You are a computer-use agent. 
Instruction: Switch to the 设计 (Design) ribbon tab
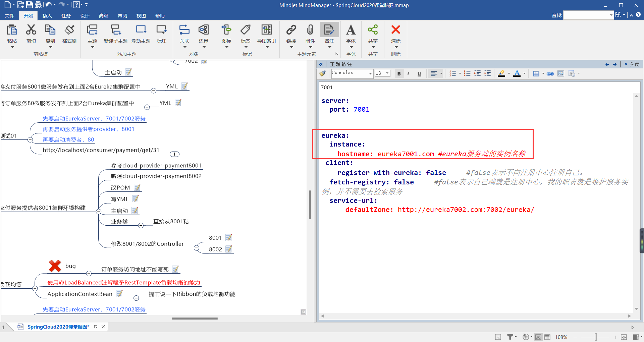coord(85,16)
